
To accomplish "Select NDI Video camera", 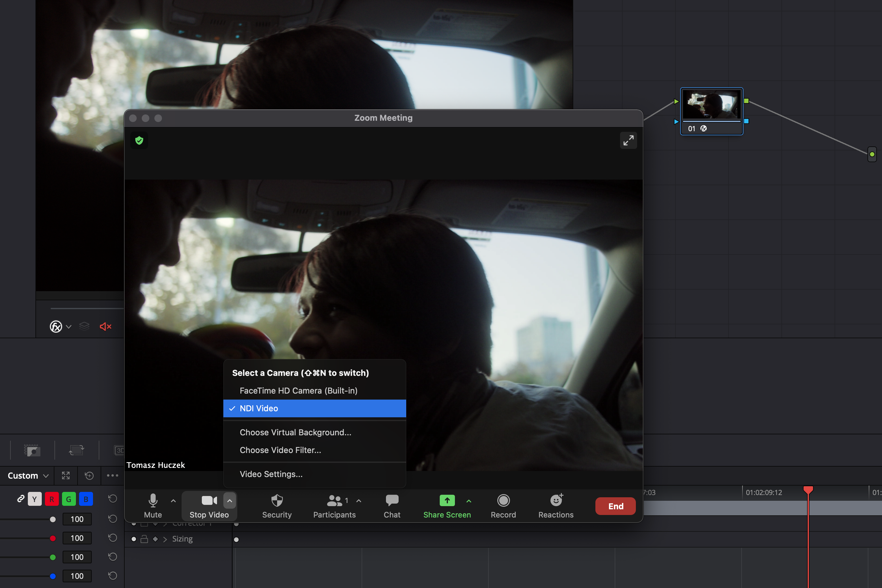I will 314,408.
